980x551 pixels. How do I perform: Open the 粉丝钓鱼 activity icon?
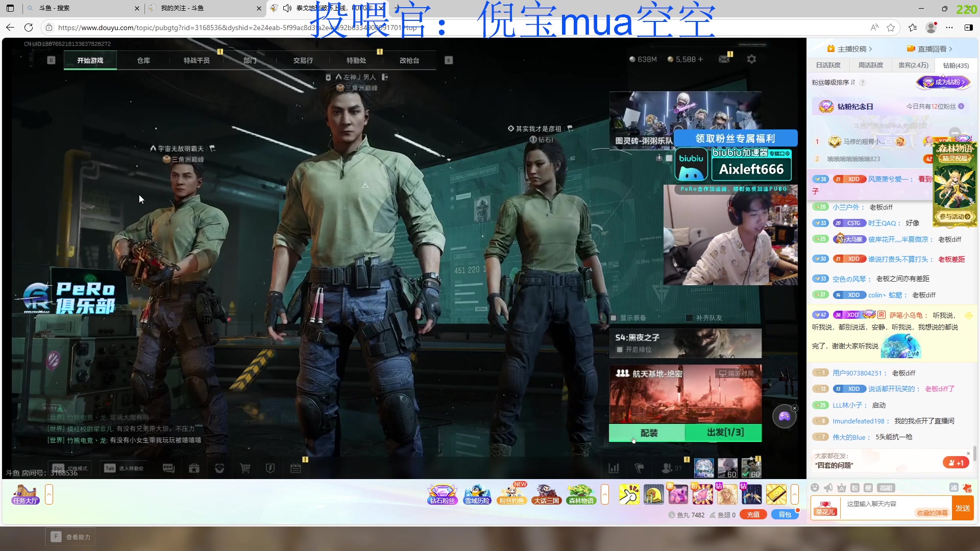(x=512, y=494)
